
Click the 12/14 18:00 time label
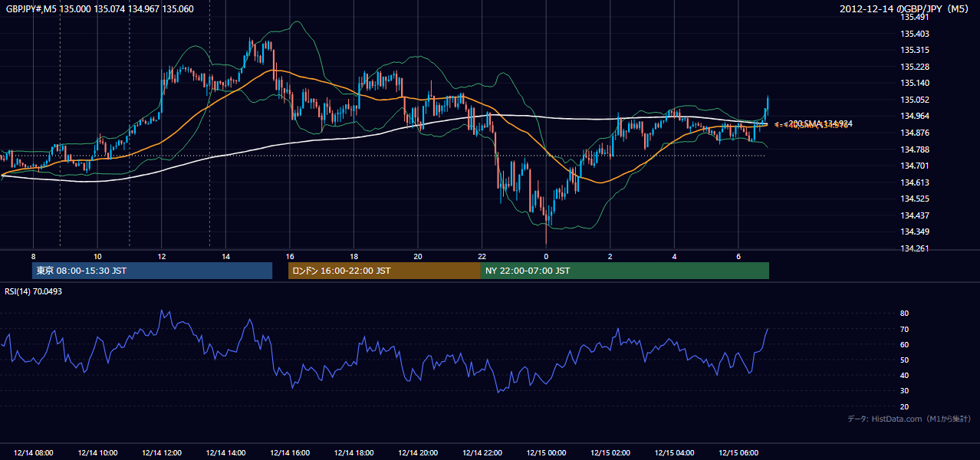(x=354, y=452)
